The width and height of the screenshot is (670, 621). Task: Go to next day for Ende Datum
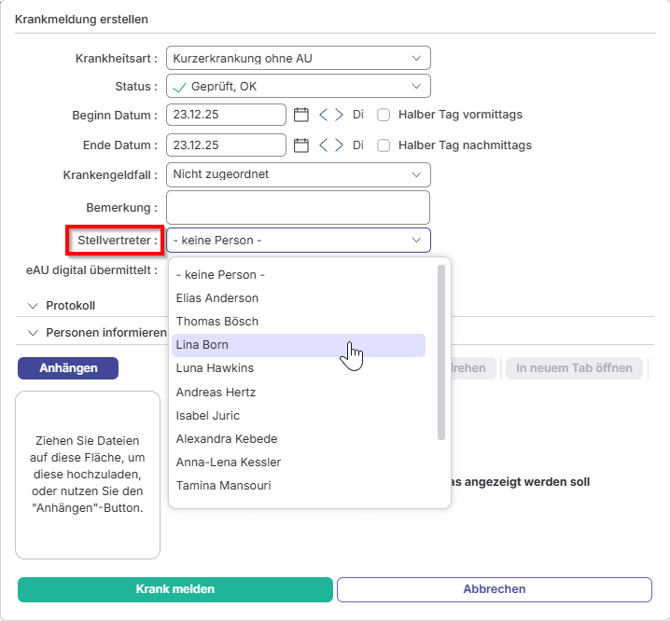339,145
